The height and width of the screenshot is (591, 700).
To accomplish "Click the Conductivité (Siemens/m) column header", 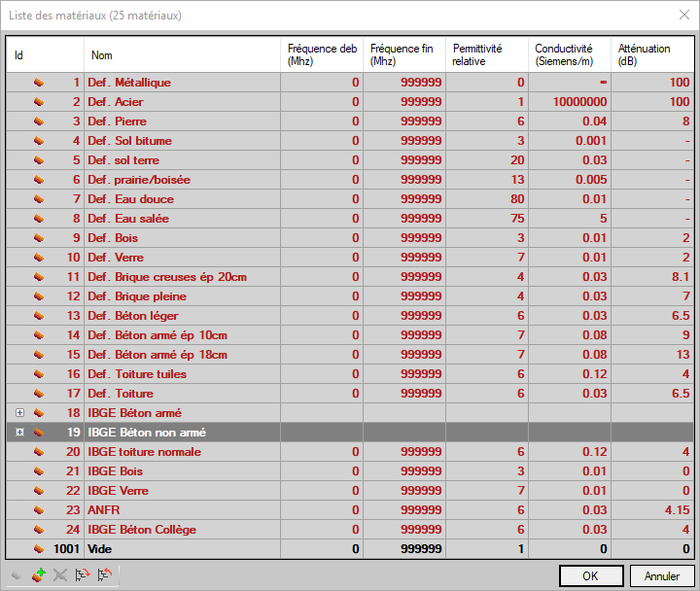I will [x=570, y=54].
